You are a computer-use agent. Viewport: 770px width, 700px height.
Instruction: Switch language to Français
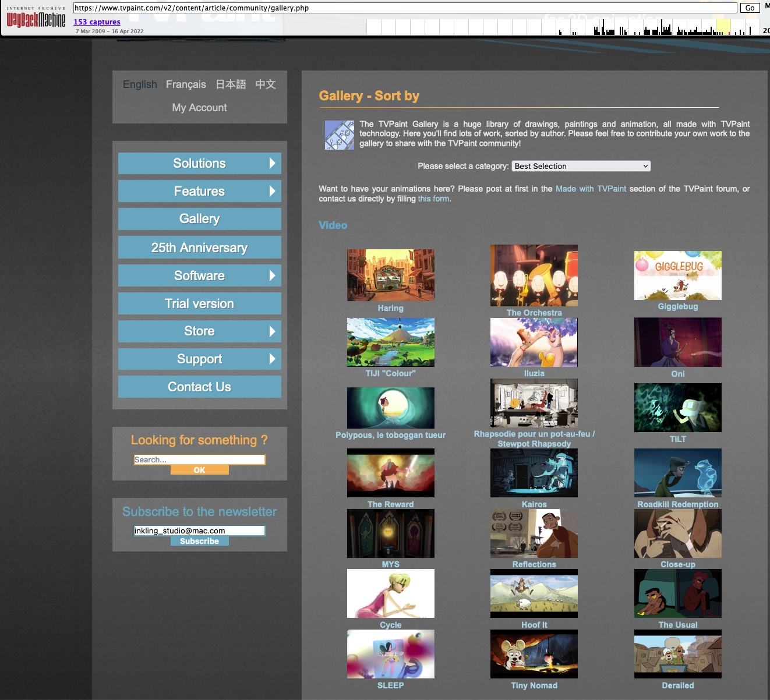[186, 84]
